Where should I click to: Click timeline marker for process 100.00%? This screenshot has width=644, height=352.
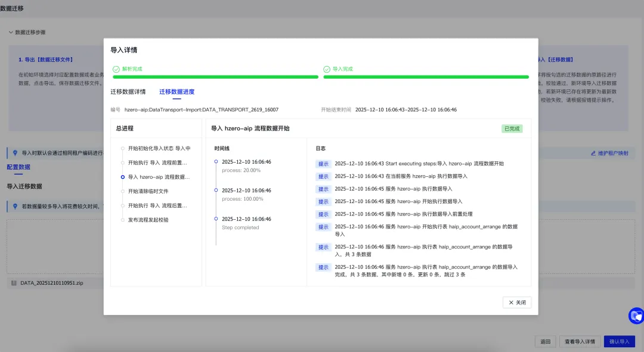point(216,190)
